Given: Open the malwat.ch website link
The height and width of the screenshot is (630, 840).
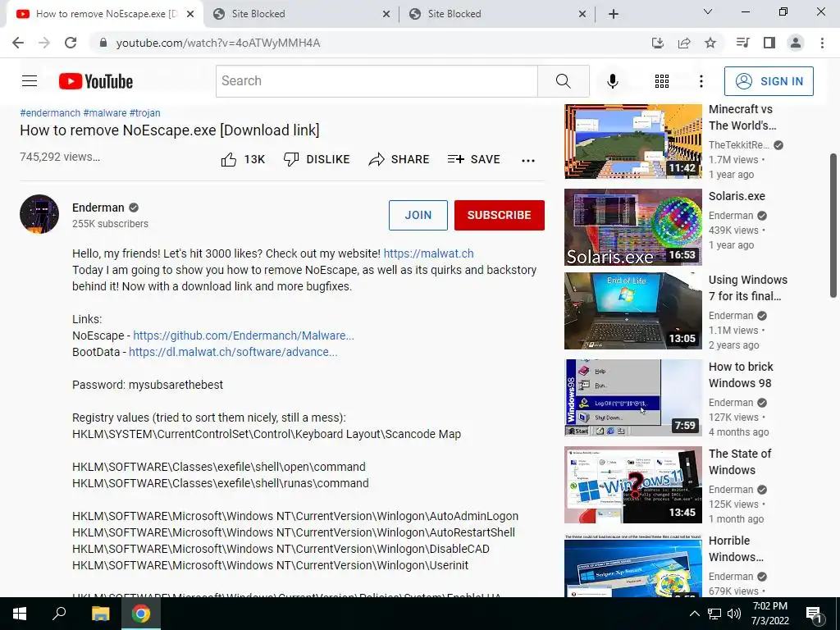Looking at the screenshot, I should [x=428, y=253].
